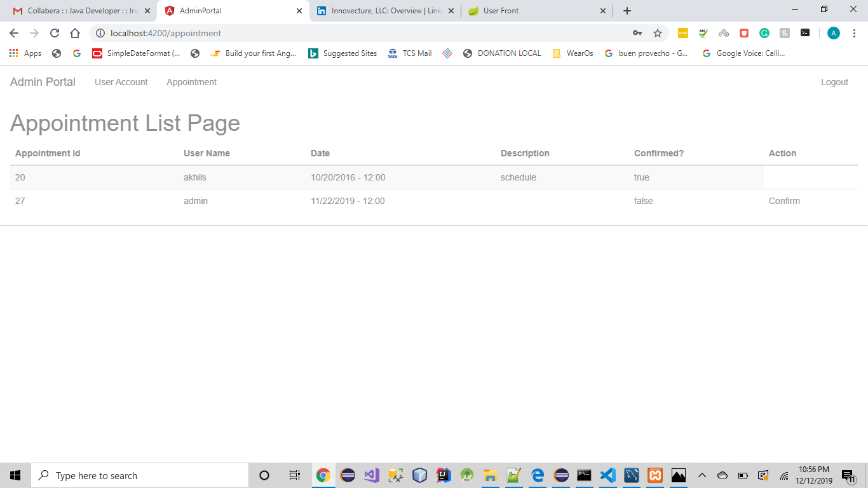View site information icon in address bar

coord(100,33)
